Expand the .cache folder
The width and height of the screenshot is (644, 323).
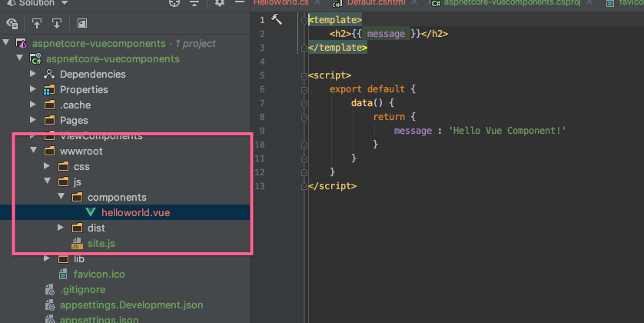coord(33,105)
